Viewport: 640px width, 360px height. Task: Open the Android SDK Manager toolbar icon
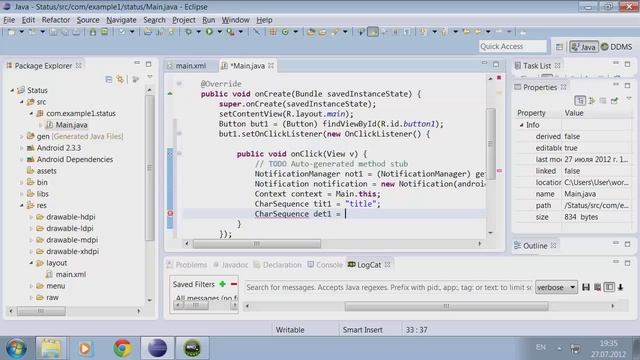[93, 32]
